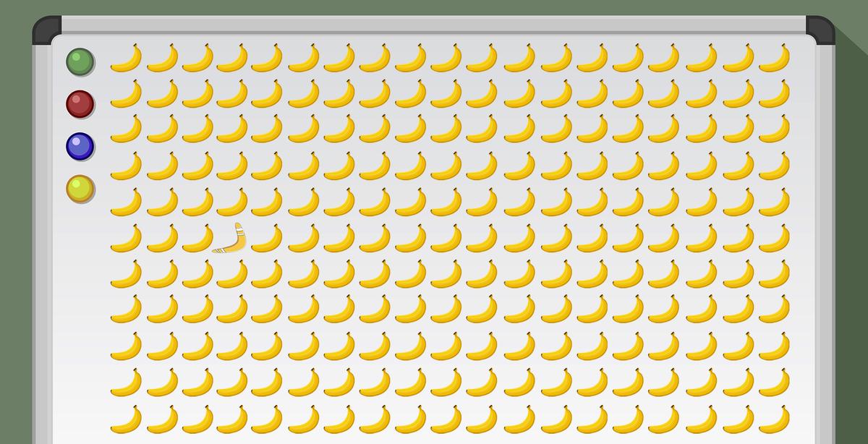Find and click the boomerang among bananas

pyautogui.click(x=229, y=238)
